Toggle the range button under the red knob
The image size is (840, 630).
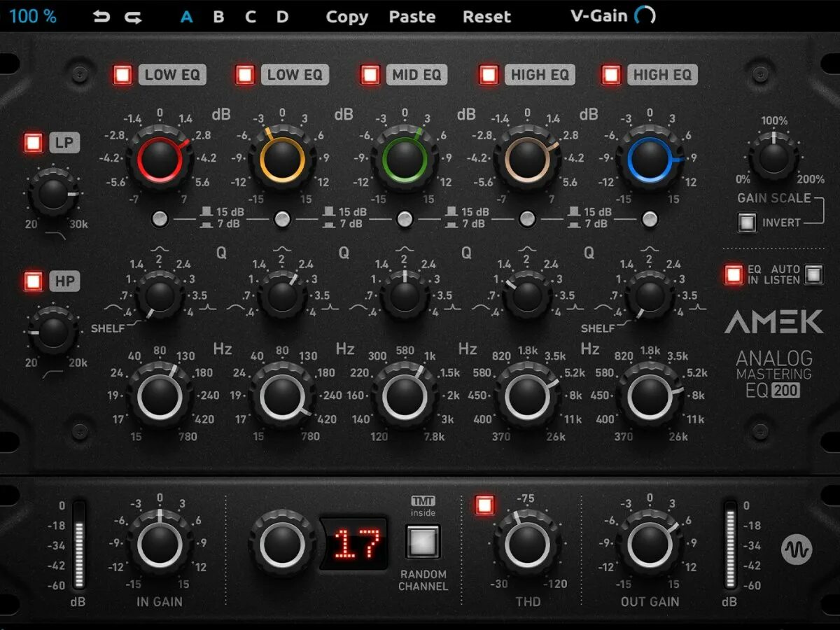pyautogui.click(x=160, y=220)
